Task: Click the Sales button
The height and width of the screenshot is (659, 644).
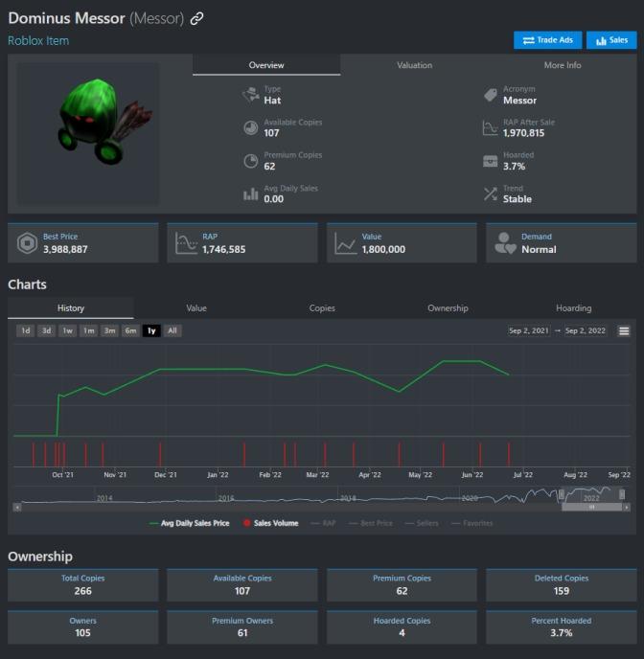Action: pos(611,40)
